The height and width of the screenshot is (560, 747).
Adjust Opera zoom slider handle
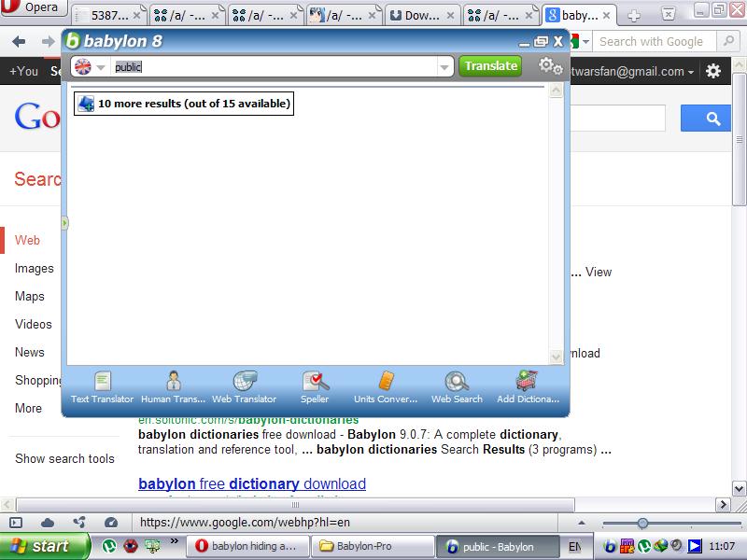[642, 524]
